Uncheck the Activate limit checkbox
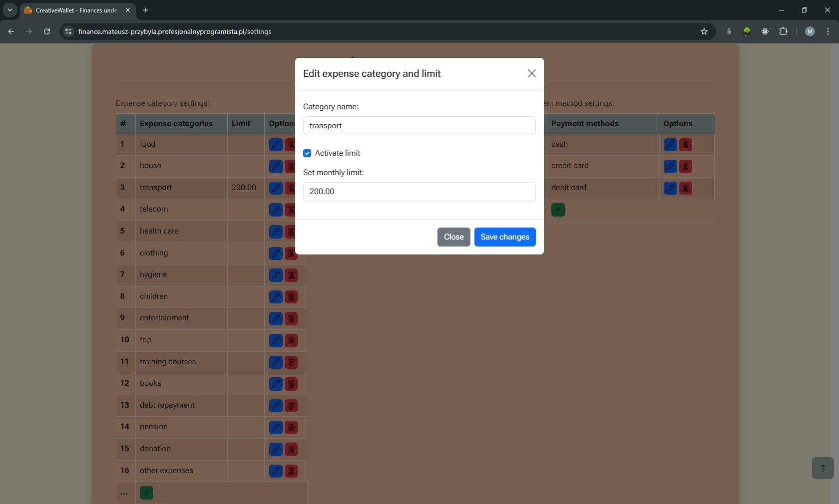Viewport: 839px width, 504px height. pyautogui.click(x=307, y=153)
